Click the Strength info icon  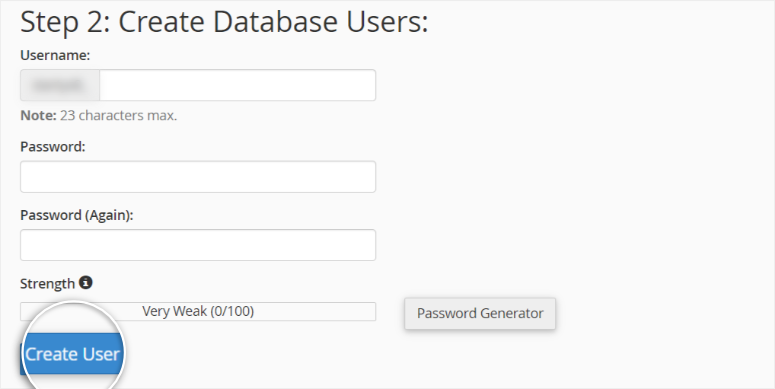(86, 283)
